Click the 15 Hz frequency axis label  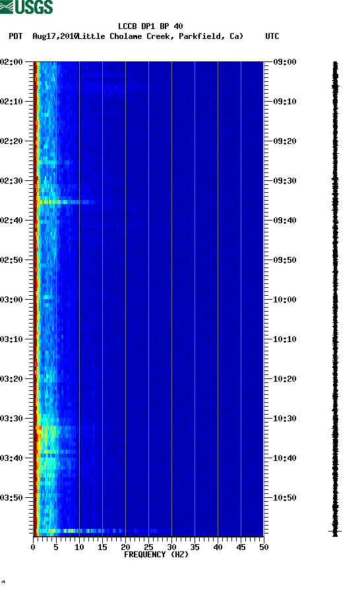(102, 547)
